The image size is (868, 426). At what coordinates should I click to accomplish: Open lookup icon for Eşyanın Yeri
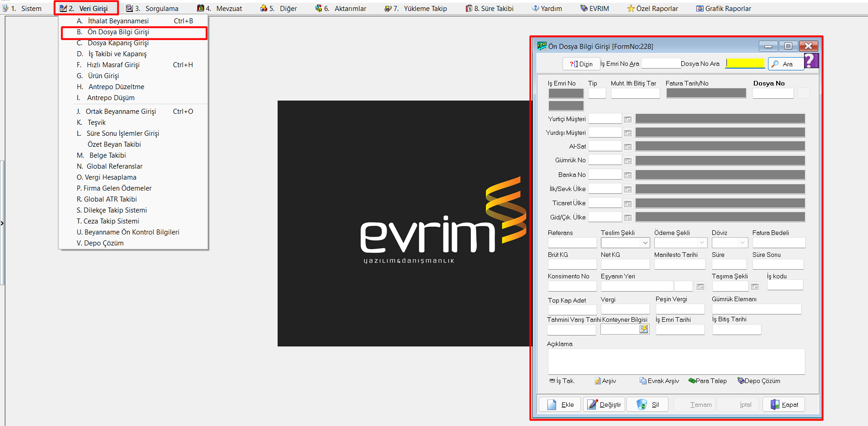(700, 287)
